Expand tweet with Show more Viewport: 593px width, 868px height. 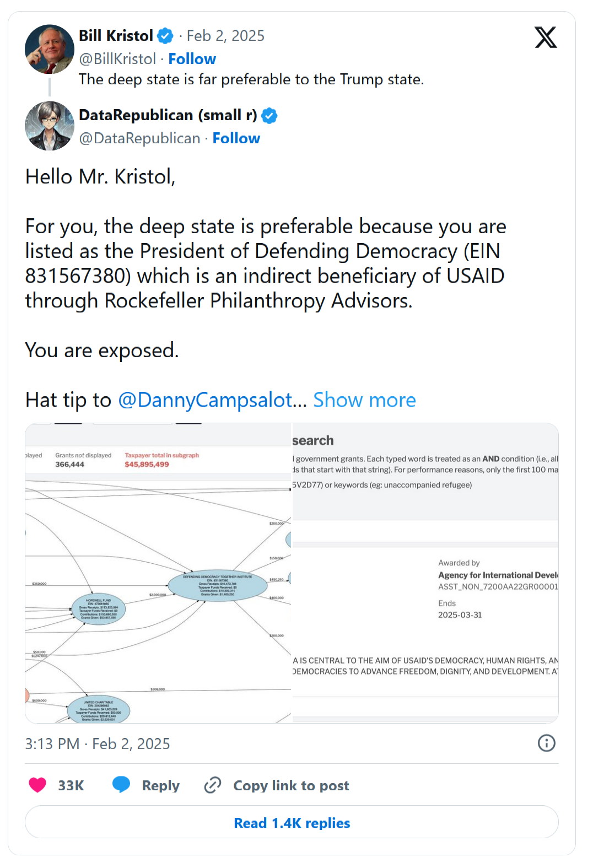click(x=364, y=400)
